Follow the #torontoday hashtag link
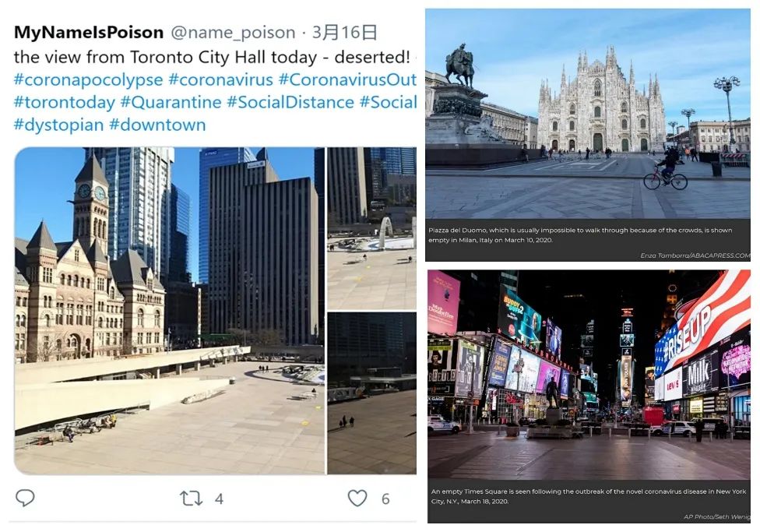Screen dimensions: 760x532 65,102
